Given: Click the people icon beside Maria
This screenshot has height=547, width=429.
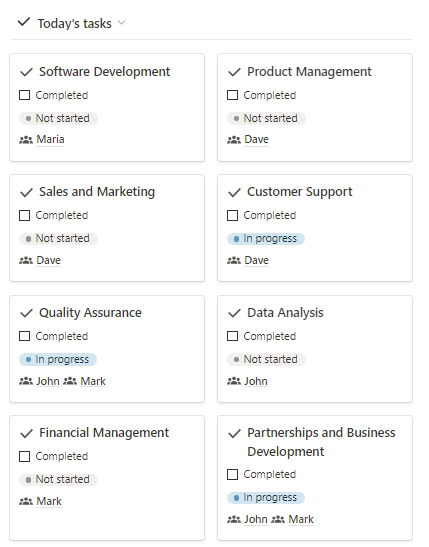Looking at the screenshot, I should tap(26, 140).
